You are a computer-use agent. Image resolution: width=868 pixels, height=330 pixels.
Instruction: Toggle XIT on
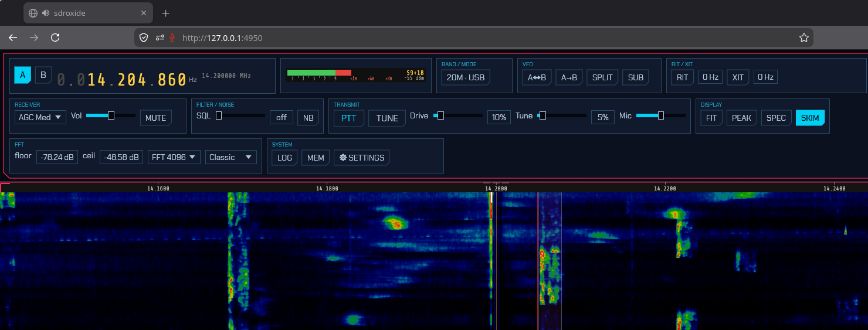[738, 77]
